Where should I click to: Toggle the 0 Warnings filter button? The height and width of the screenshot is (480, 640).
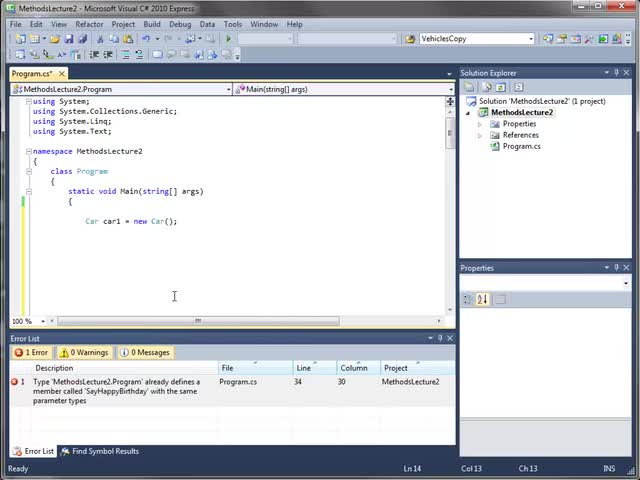click(x=85, y=352)
